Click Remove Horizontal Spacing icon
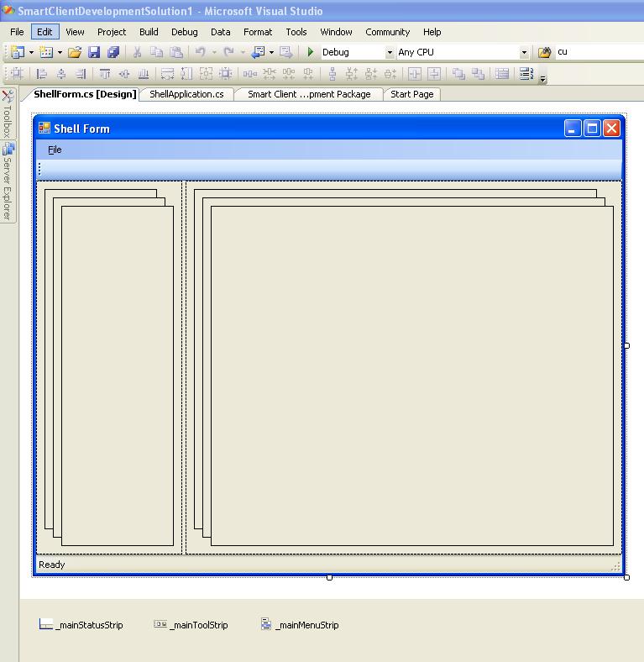Screen dimensions: 644x662 (308, 74)
